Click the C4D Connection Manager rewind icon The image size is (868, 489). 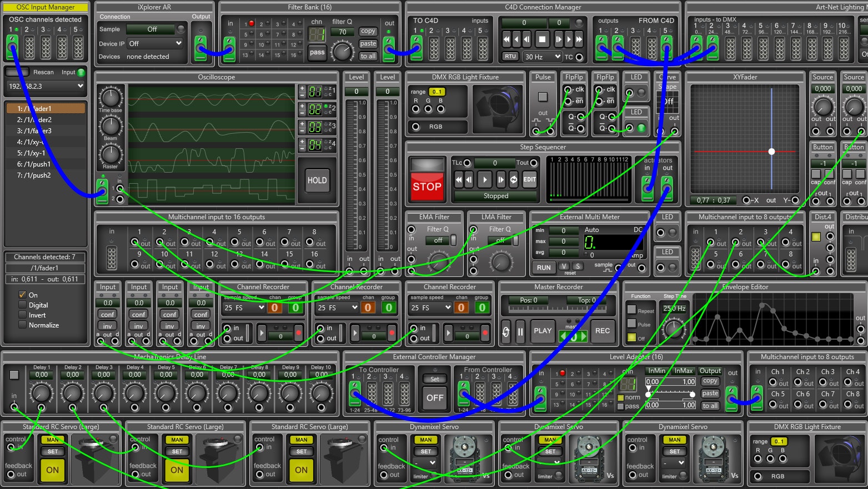pyautogui.click(x=506, y=39)
